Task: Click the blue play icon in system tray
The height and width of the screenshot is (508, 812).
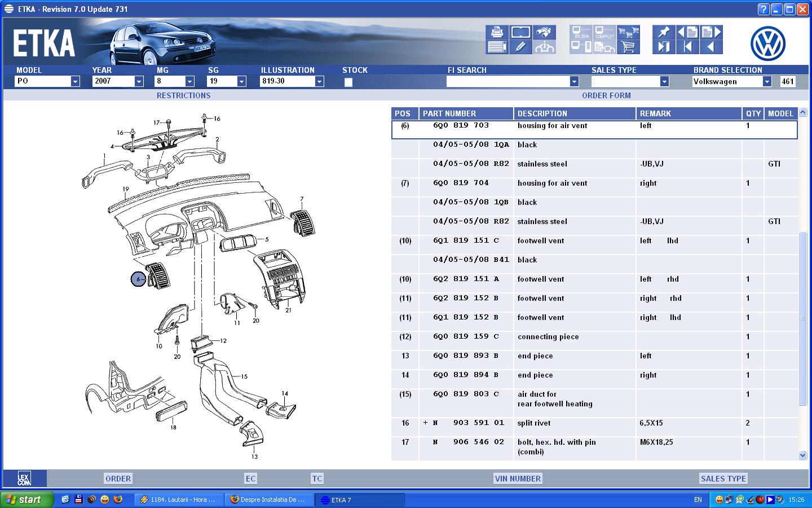Action: [x=770, y=500]
